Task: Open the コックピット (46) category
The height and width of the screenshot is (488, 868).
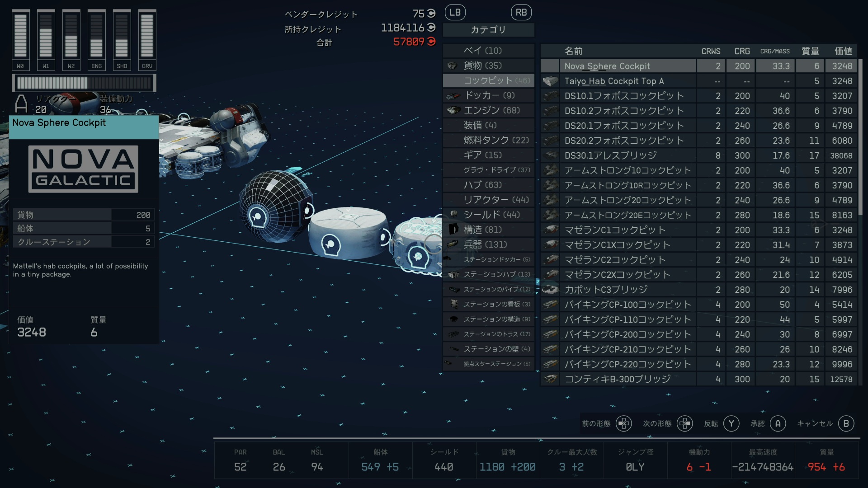Action: pyautogui.click(x=489, y=80)
